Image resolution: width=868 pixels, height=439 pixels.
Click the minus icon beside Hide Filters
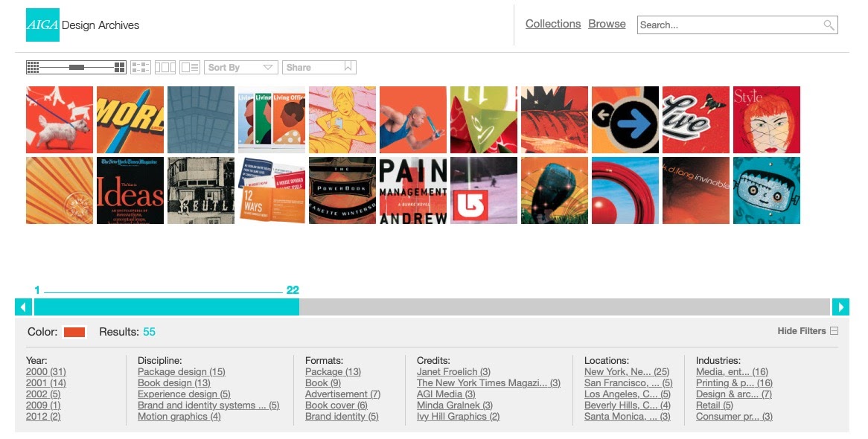(835, 331)
